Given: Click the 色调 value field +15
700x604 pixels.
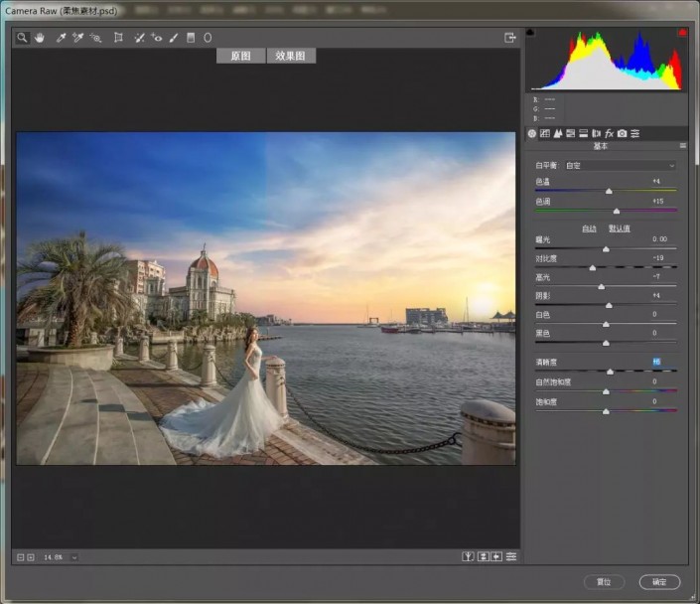Looking at the screenshot, I should point(657,201).
